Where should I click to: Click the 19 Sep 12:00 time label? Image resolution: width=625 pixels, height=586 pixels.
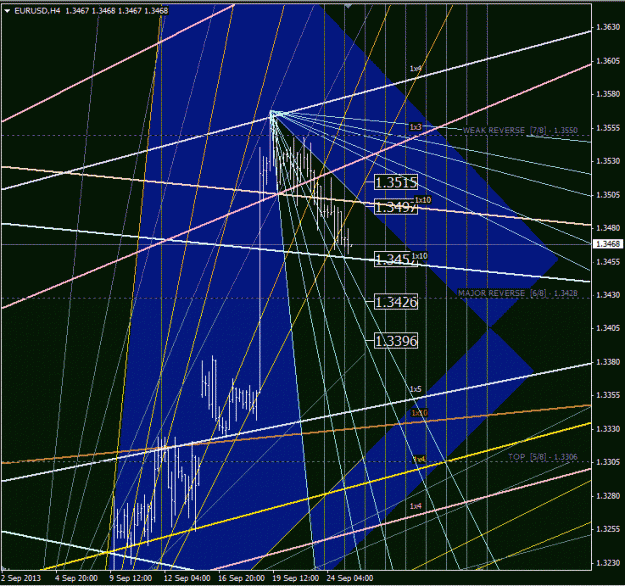[295, 578]
